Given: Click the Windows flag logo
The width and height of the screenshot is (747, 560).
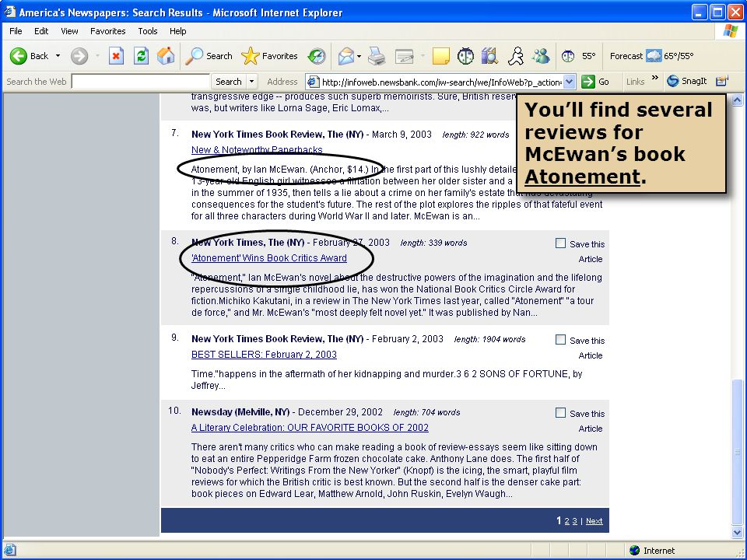Looking at the screenshot, I should coord(730,31).
